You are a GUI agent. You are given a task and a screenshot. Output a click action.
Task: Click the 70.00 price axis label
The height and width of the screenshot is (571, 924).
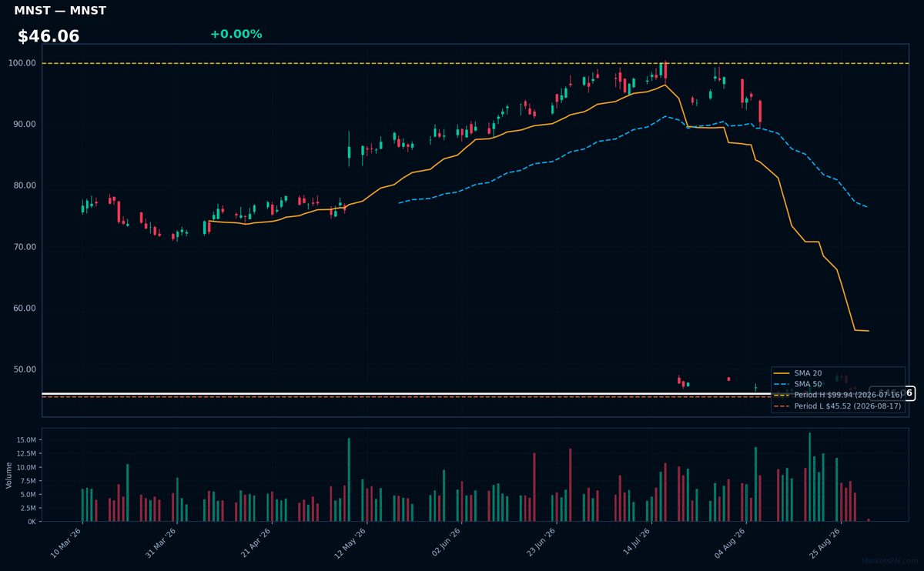point(25,247)
